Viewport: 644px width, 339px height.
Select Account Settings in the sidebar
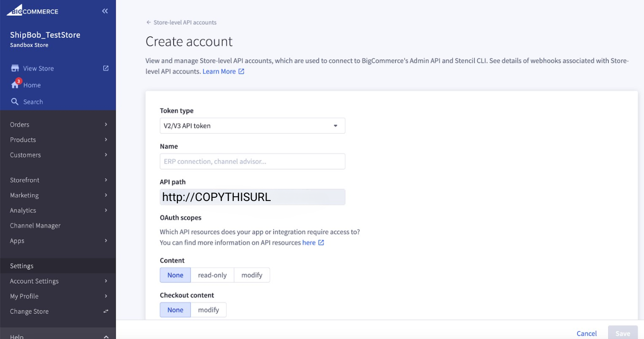(34, 281)
